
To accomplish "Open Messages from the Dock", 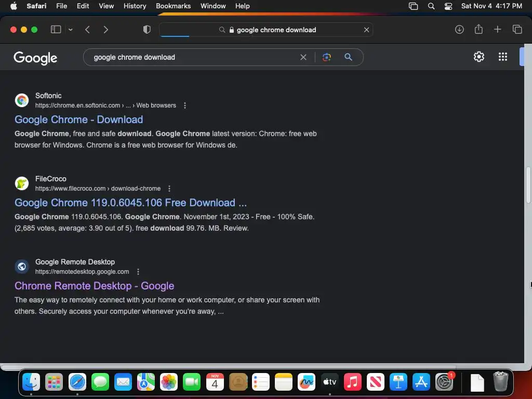I will 100,382.
